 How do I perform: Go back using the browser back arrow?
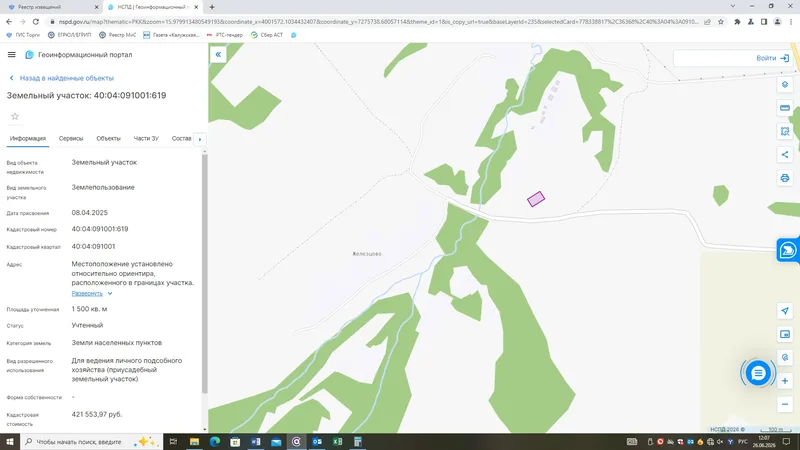click(x=9, y=22)
